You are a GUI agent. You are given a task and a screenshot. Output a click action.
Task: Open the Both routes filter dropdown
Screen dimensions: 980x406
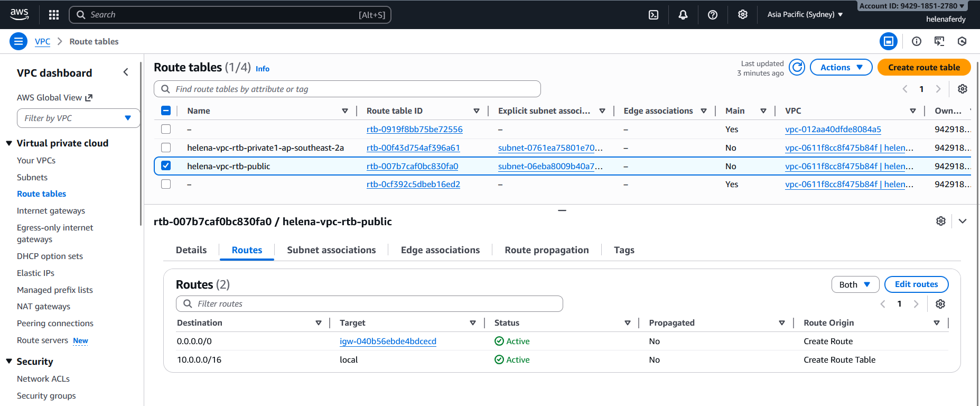[855, 284]
